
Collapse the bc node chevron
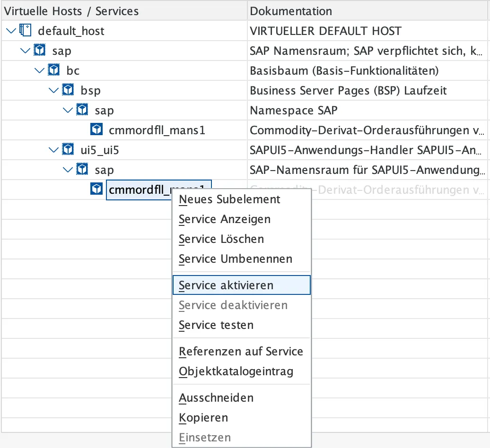[39, 71]
